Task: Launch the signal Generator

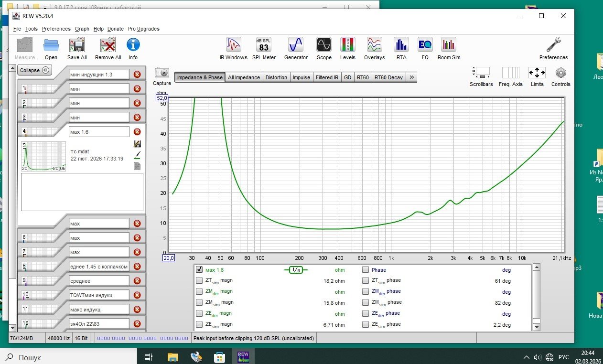Action: pos(296,49)
